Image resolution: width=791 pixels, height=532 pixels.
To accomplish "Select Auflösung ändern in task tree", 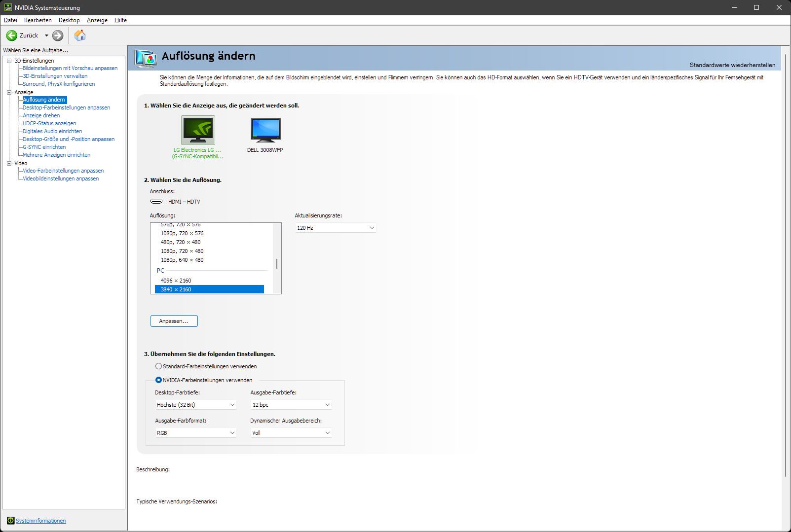I will point(44,100).
